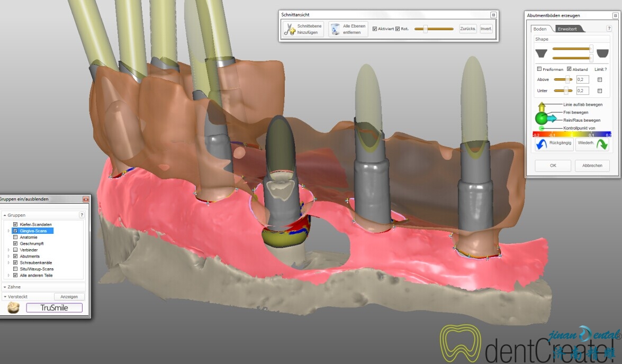The height and width of the screenshot is (364, 622).
Task: Show the Situ/Waxup-Scans group
Action: (15, 269)
